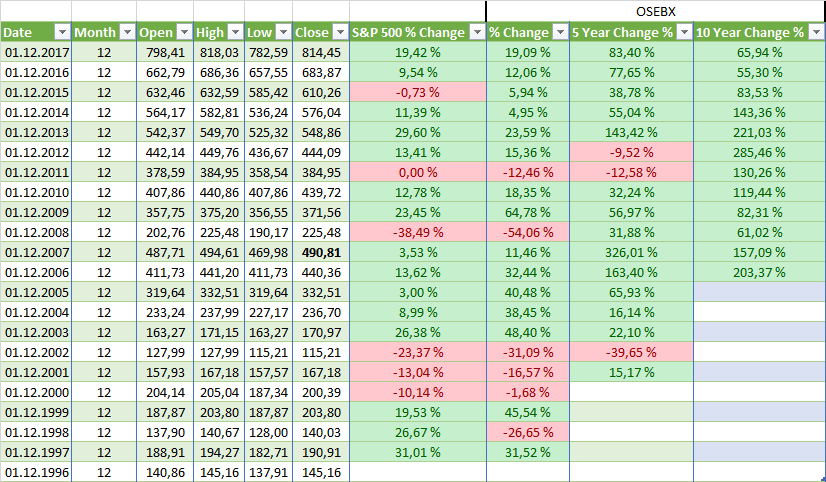Open the 10 Year Change % filter dropdown

coord(816,32)
